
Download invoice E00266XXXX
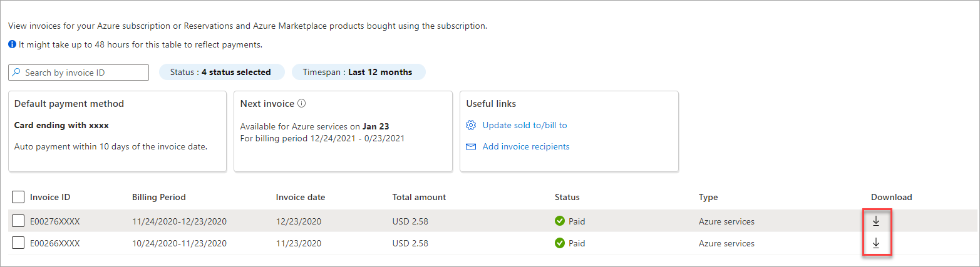(x=876, y=243)
